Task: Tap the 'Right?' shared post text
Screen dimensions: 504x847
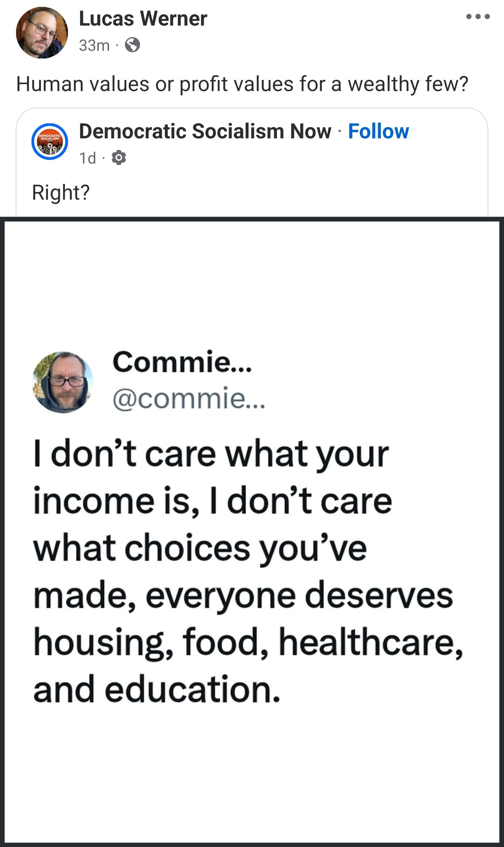Action: point(61,193)
